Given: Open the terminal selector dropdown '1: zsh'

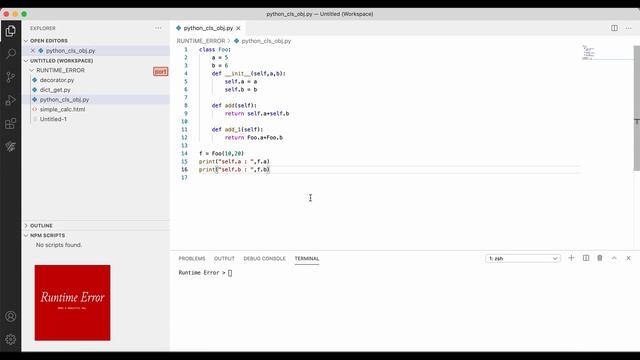Looking at the screenshot, I should coord(523,258).
